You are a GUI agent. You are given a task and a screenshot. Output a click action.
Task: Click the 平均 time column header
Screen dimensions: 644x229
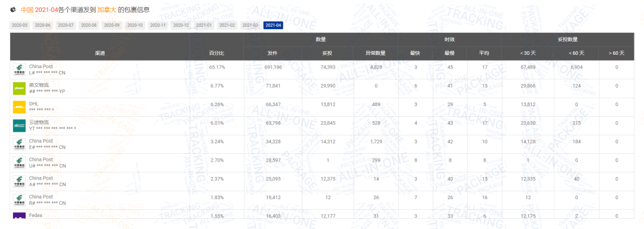[x=484, y=53]
